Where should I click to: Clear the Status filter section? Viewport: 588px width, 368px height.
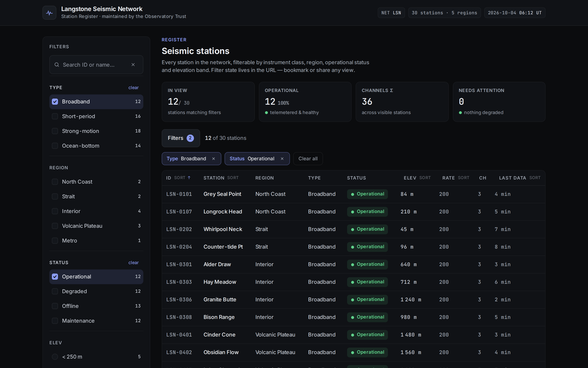click(x=133, y=263)
